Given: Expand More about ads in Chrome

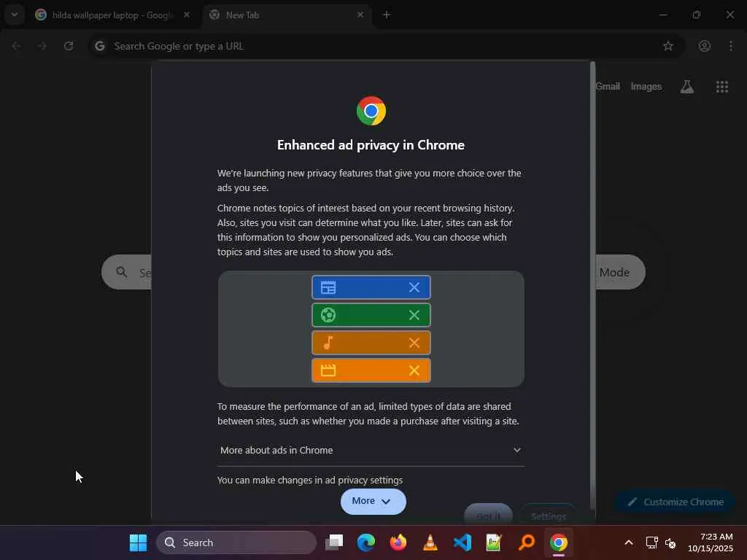Looking at the screenshot, I should pyautogui.click(x=371, y=450).
